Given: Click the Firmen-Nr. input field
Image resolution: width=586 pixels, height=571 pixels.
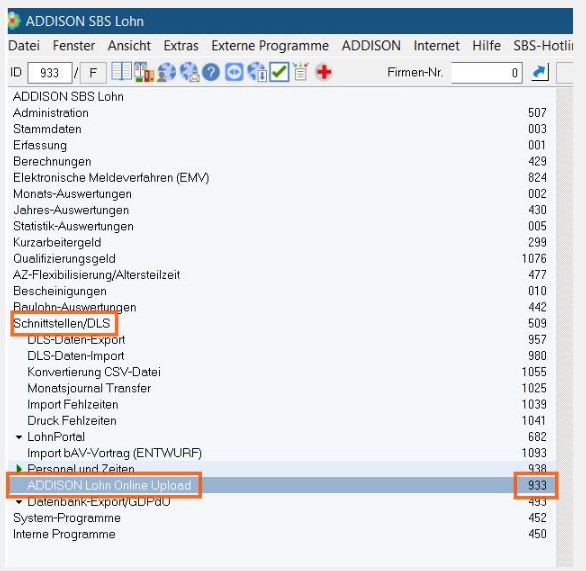Looking at the screenshot, I should (486, 72).
